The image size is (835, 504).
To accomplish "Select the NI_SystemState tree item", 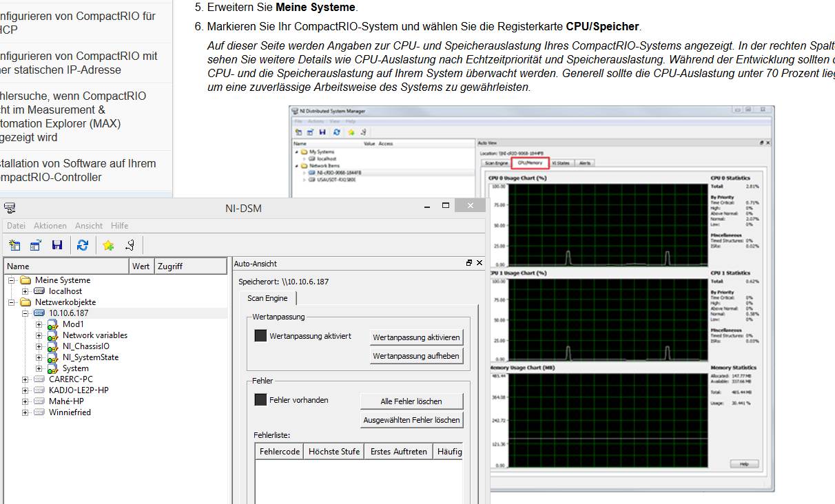I will pos(90,357).
